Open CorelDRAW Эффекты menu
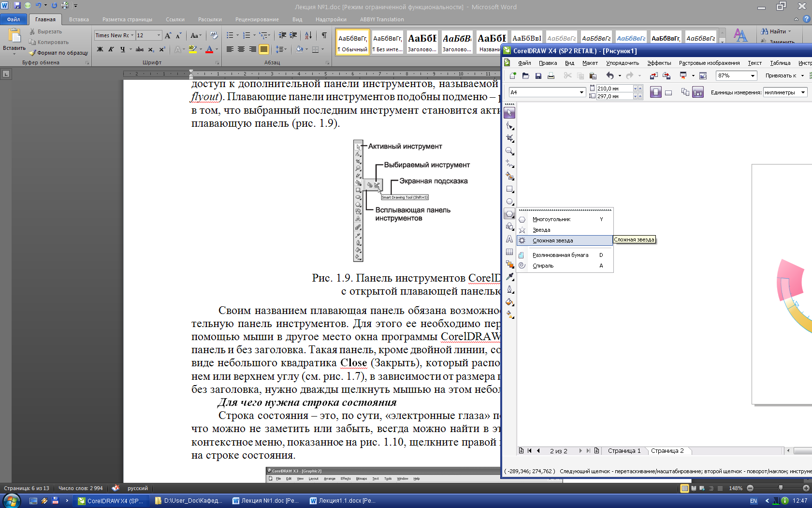This screenshot has width=812, height=508. pyautogui.click(x=659, y=63)
